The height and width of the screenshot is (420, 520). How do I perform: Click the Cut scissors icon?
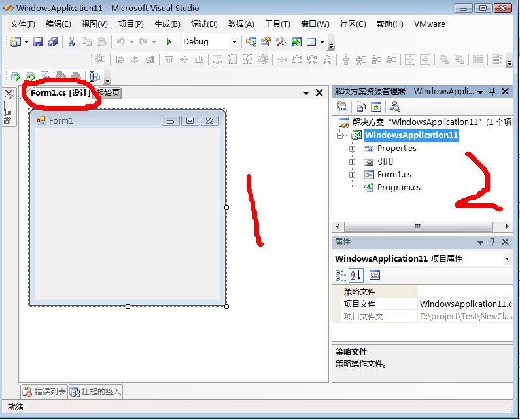click(71, 42)
